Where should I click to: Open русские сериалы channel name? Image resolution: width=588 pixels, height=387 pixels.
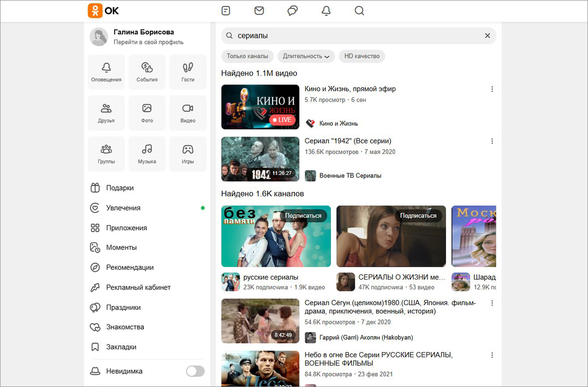click(271, 278)
